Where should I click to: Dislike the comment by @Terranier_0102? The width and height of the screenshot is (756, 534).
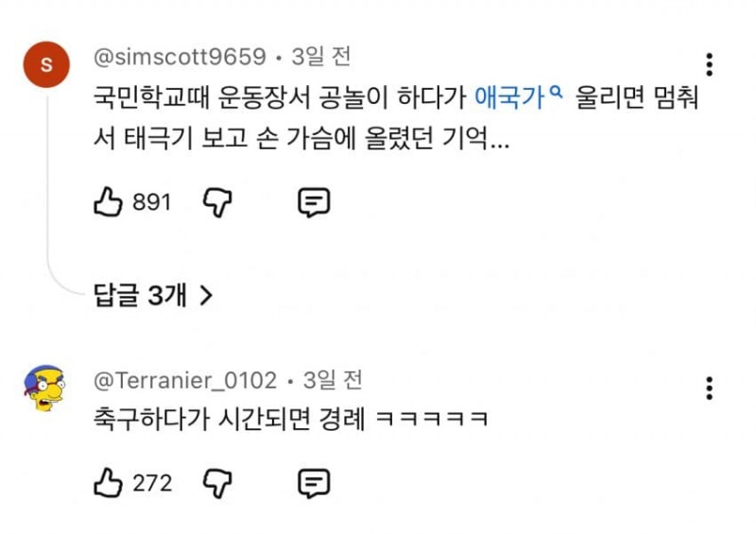tap(217, 483)
